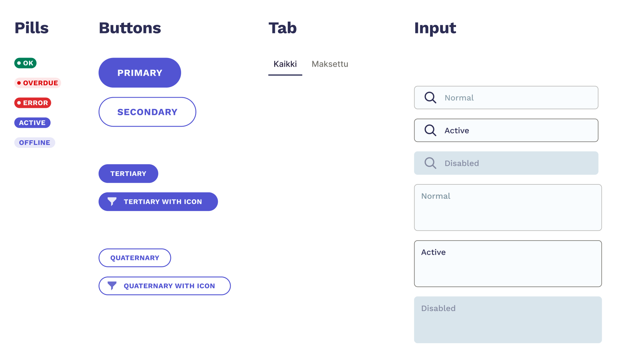The height and width of the screenshot is (364, 624).
Task: Focus the Normal search input field
Action: pos(516,98)
